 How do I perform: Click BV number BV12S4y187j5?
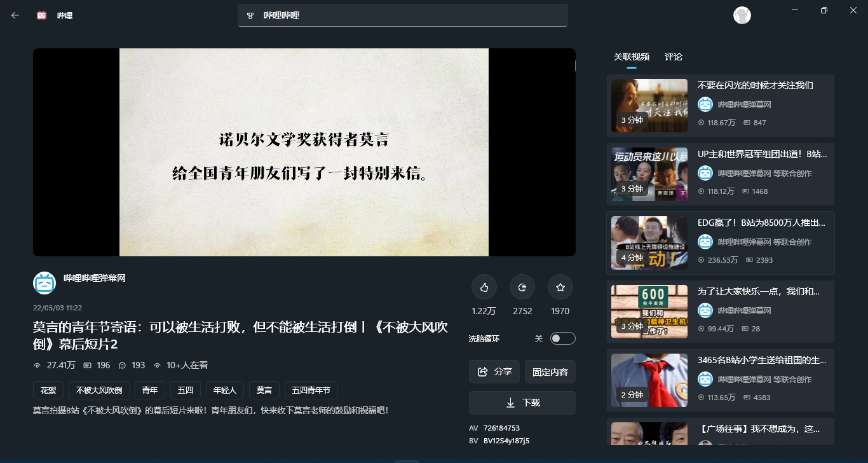(x=506, y=440)
